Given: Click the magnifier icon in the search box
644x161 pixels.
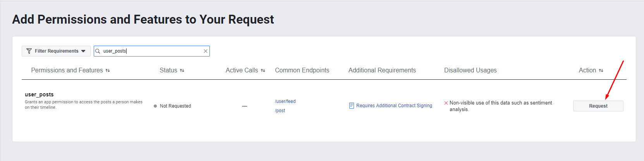Looking at the screenshot, I should tap(98, 51).
